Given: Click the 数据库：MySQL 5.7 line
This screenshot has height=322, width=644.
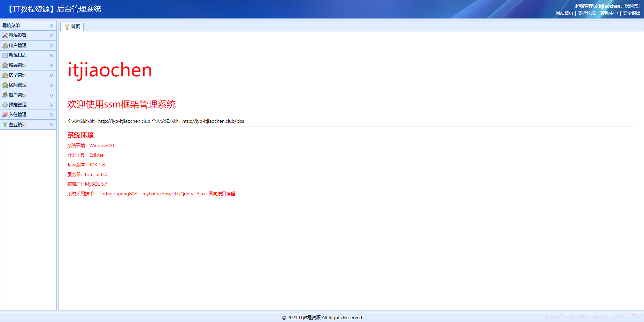Looking at the screenshot, I should pos(87,184).
